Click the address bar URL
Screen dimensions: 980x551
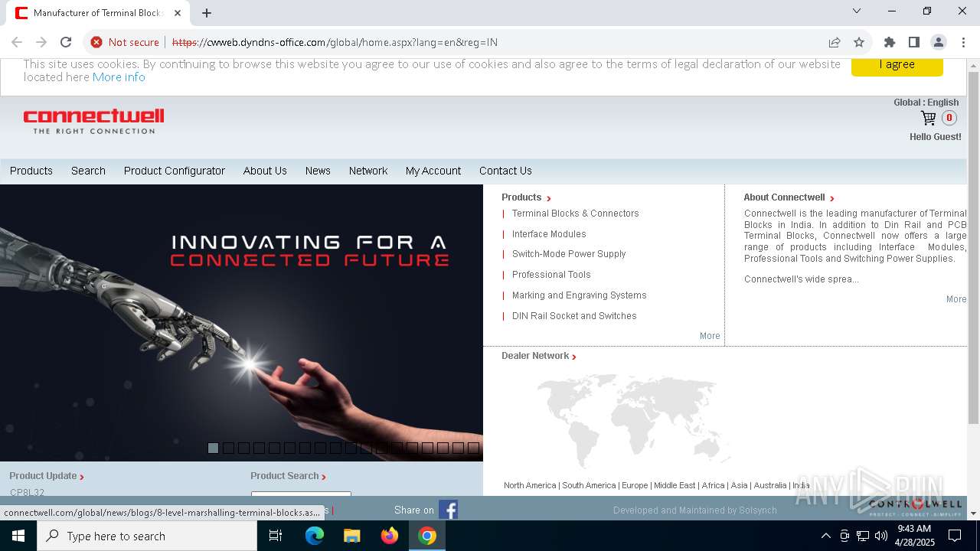[335, 42]
